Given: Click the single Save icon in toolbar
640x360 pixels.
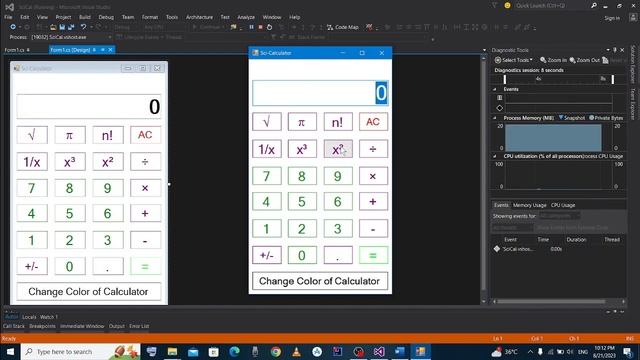Looking at the screenshot, I should click(62, 27).
